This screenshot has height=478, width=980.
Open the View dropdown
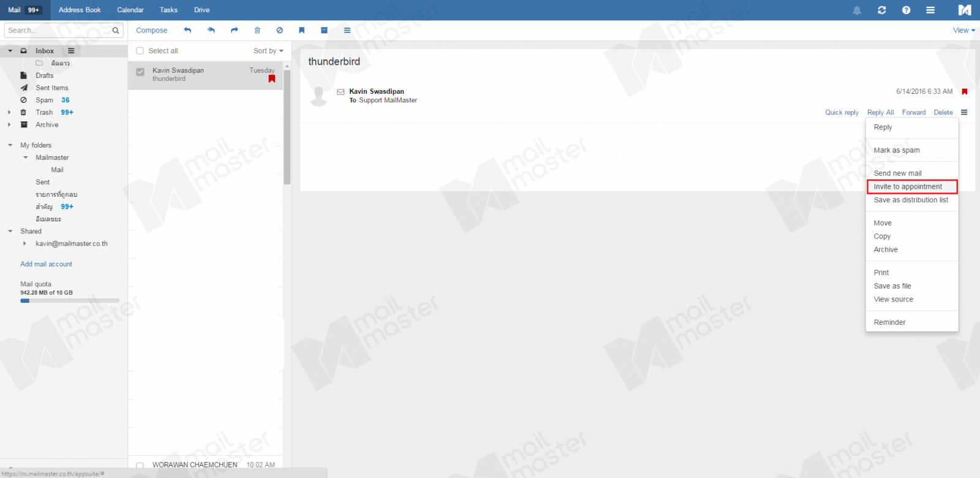964,30
